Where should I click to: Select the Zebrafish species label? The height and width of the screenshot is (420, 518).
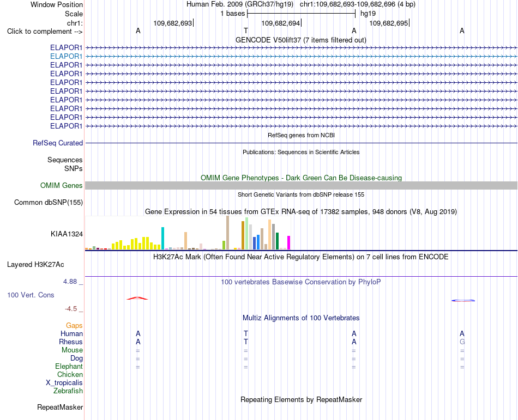pos(68,391)
